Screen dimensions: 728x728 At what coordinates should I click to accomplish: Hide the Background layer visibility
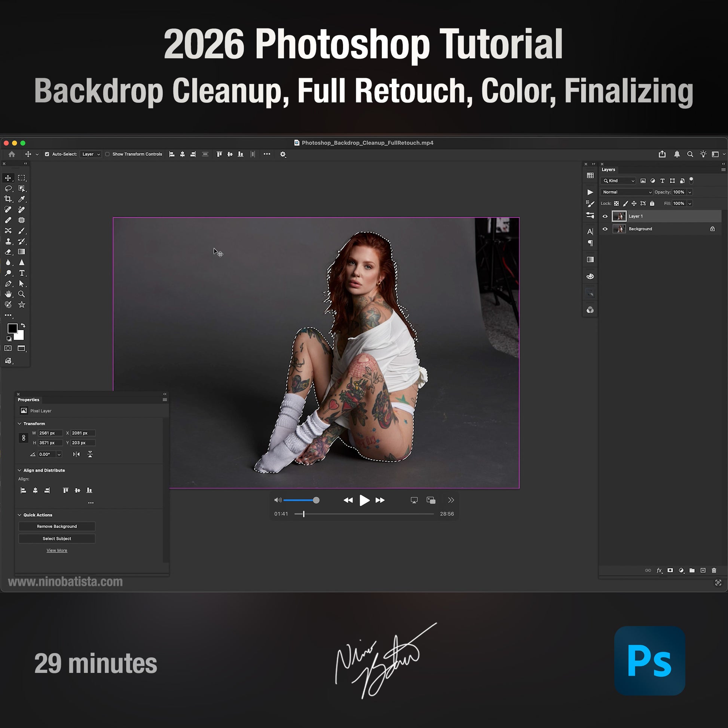point(605,229)
